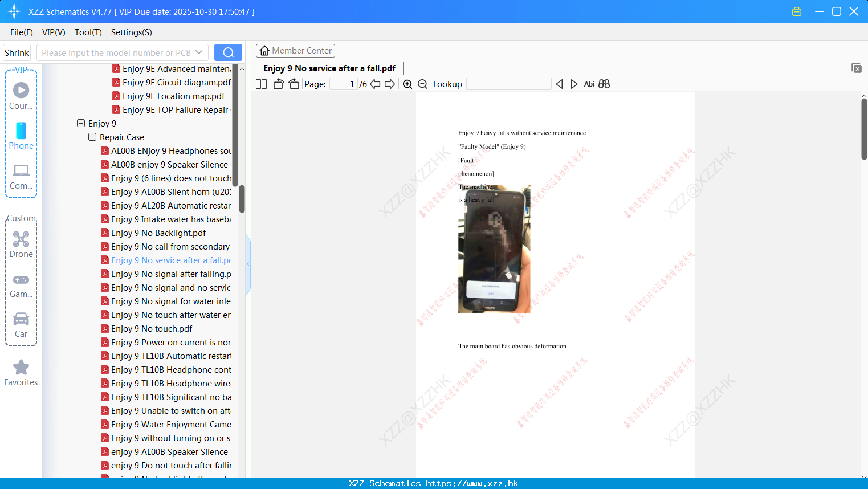Select the Computer category icon
This screenshot has width=868, height=489.
(21, 176)
